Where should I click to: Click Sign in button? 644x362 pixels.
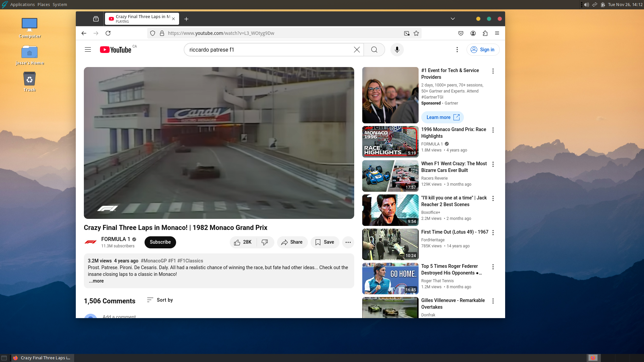tap(483, 50)
